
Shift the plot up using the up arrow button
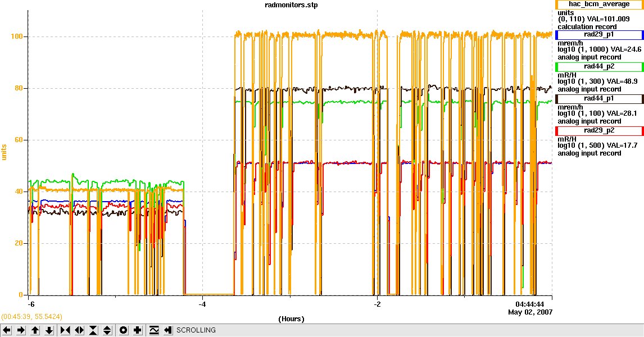click(x=35, y=330)
